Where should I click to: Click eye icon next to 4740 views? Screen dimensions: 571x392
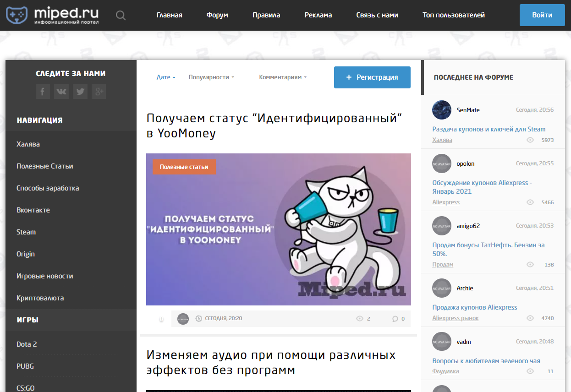click(x=530, y=318)
